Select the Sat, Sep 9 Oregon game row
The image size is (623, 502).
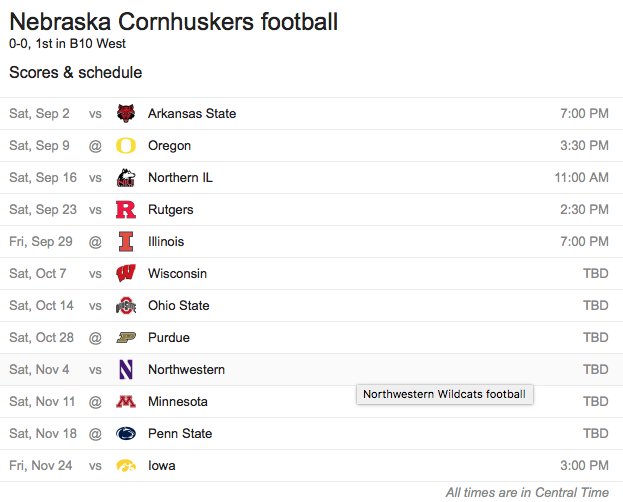click(x=312, y=145)
